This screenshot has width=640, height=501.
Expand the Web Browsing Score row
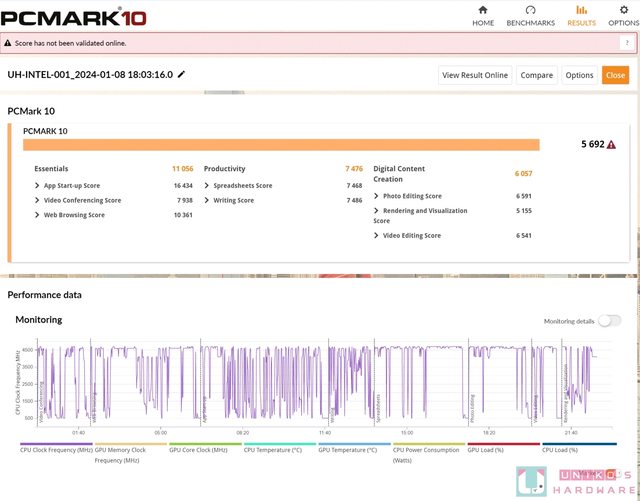point(38,215)
